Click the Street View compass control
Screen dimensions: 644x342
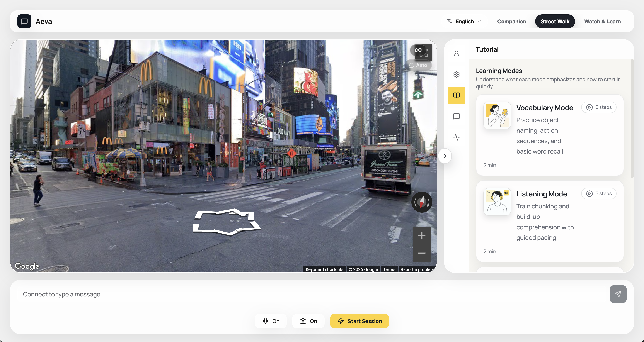(421, 202)
